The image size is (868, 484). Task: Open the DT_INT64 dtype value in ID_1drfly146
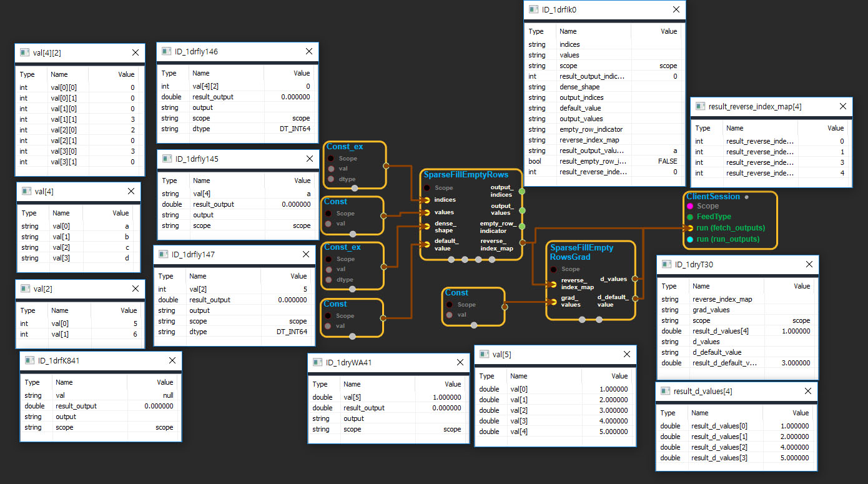click(293, 129)
